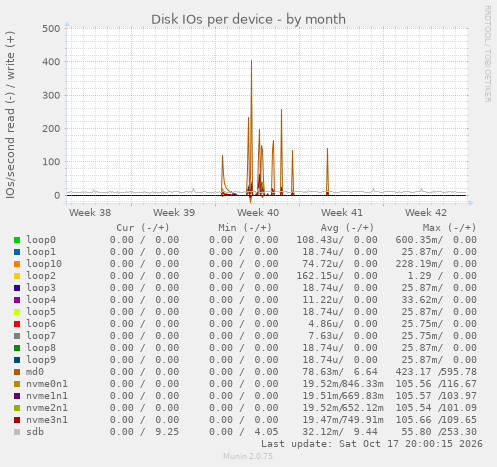The height and width of the screenshot is (467, 497).
Task: Click the y-axis label 300
Action: click(x=51, y=95)
